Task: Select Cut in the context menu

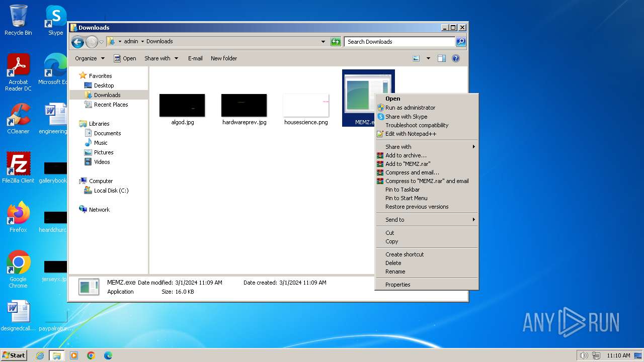Action: point(427,233)
